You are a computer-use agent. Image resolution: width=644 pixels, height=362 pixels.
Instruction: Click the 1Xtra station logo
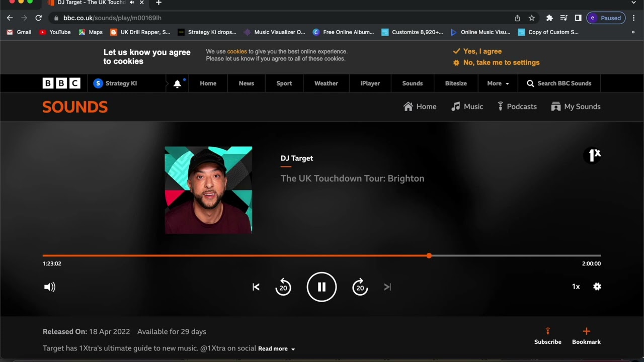(x=595, y=155)
